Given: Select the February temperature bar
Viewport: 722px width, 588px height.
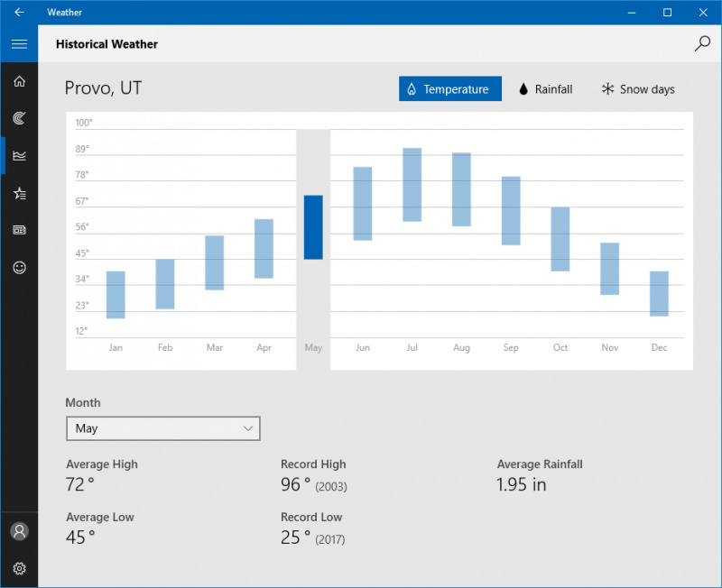Looking at the screenshot, I should 165,284.
